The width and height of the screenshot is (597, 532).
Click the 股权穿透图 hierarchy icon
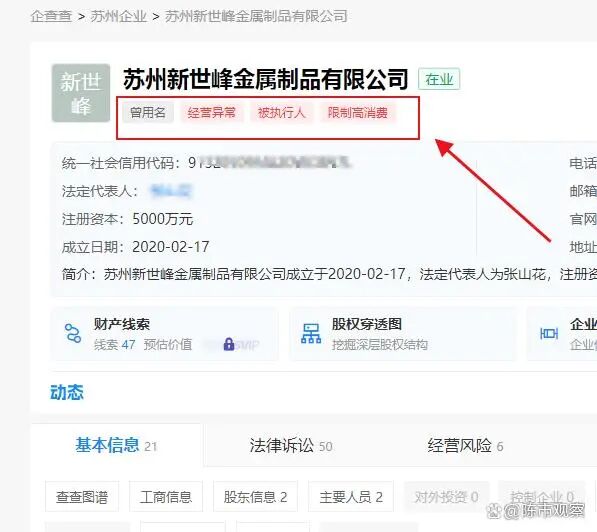(x=311, y=334)
